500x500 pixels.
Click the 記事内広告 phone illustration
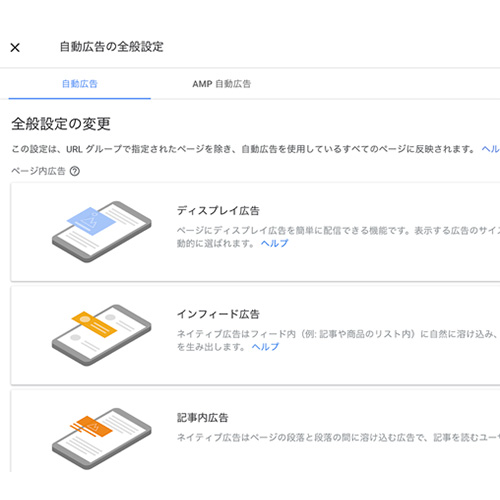tap(102, 439)
